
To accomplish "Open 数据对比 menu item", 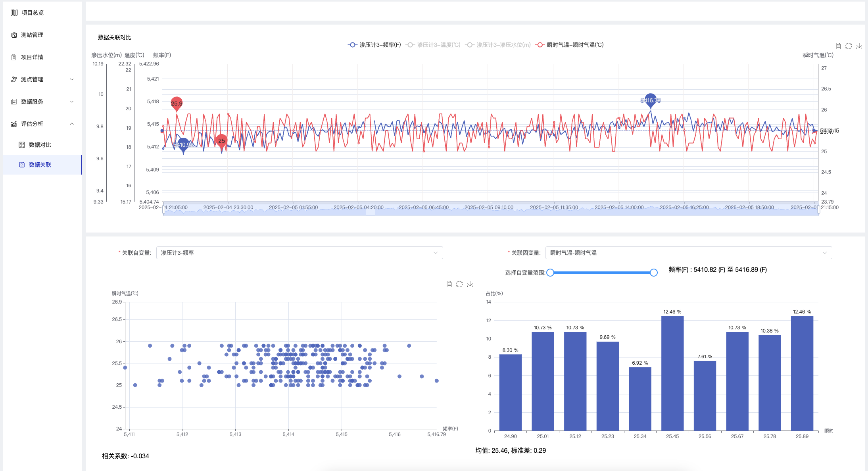I will (40, 145).
